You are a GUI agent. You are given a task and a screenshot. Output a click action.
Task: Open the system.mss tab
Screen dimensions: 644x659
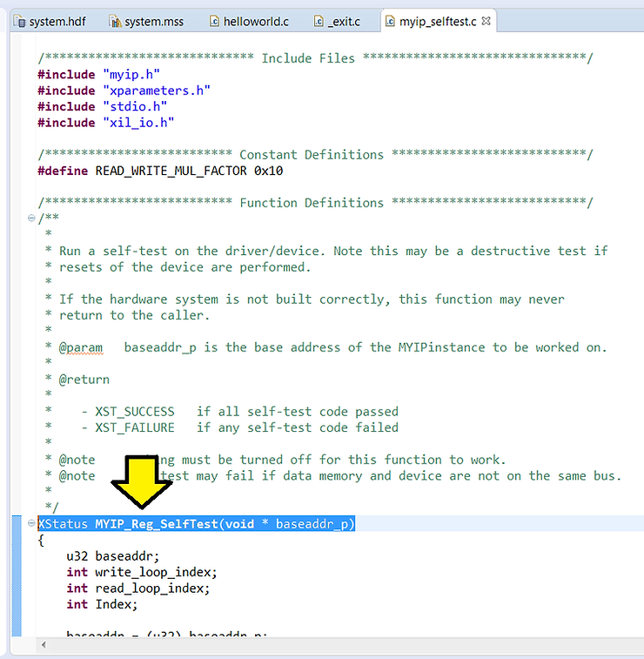coord(146,22)
